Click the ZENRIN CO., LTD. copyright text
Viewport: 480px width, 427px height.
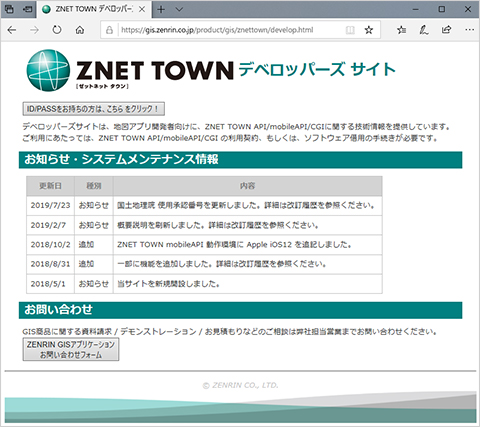240,385
